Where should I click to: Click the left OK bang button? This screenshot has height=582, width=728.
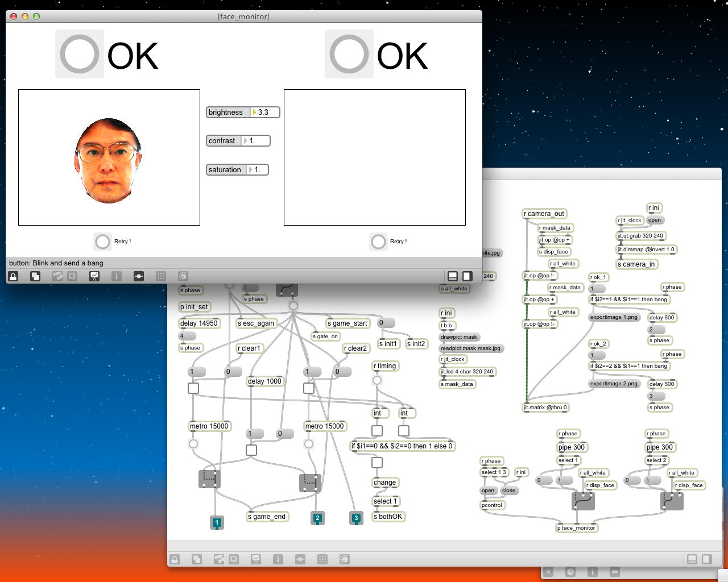pyautogui.click(x=80, y=54)
